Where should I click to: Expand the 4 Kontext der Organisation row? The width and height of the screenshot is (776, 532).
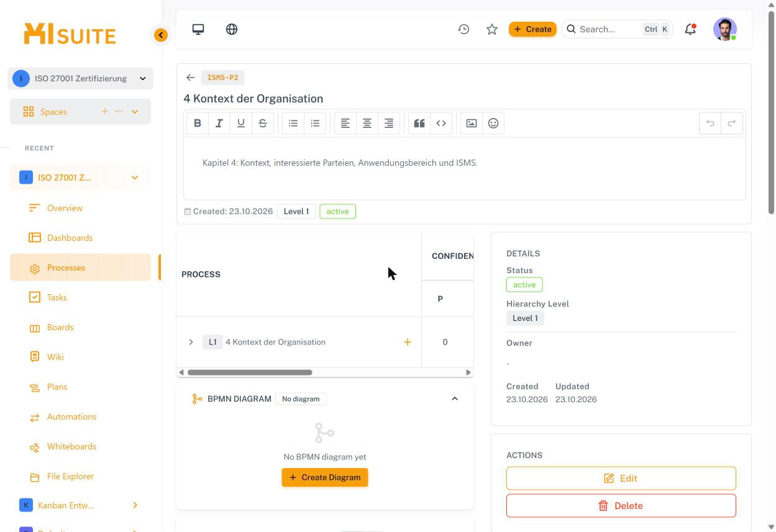pyautogui.click(x=191, y=342)
